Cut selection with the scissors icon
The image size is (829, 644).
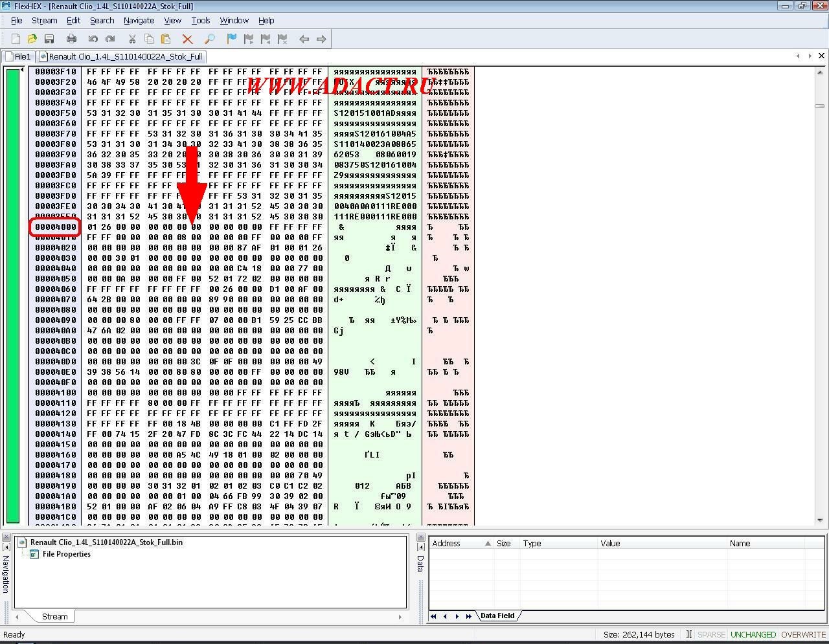pyautogui.click(x=132, y=39)
